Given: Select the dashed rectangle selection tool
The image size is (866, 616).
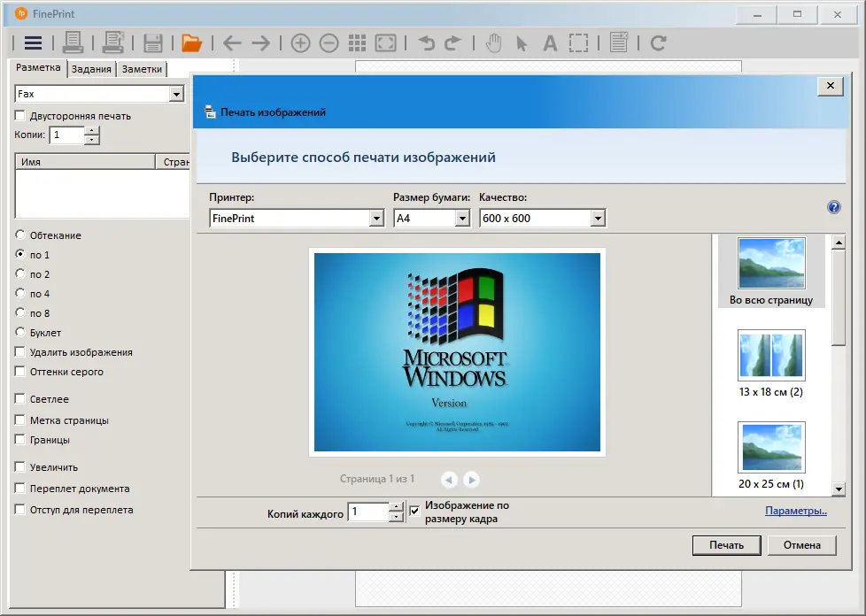Looking at the screenshot, I should pyautogui.click(x=578, y=43).
